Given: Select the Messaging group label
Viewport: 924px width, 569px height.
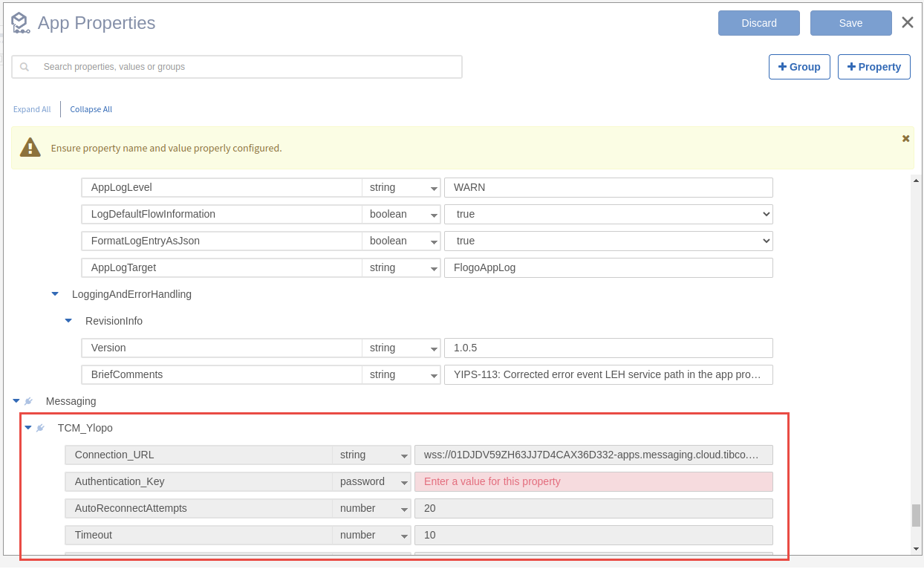Looking at the screenshot, I should click(71, 401).
